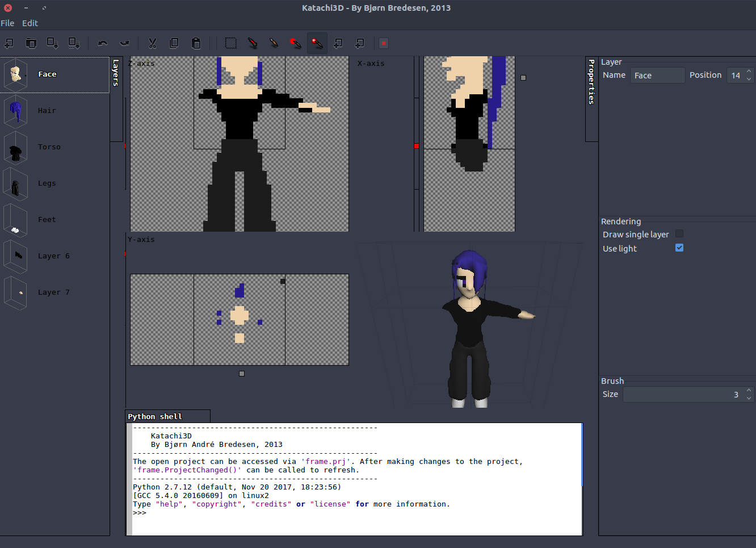The height and width of the screenshot is (548, 756).
Task: Increase Brush Size with up arrow
Action: 749,391
